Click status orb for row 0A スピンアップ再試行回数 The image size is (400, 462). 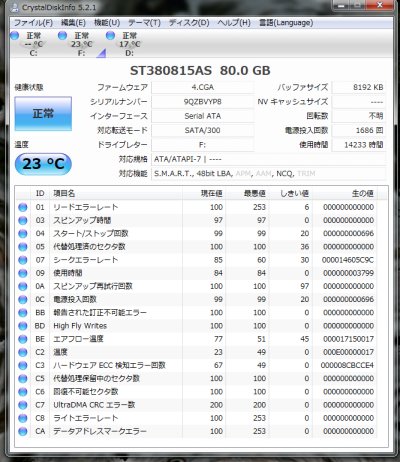click(23, 286)
